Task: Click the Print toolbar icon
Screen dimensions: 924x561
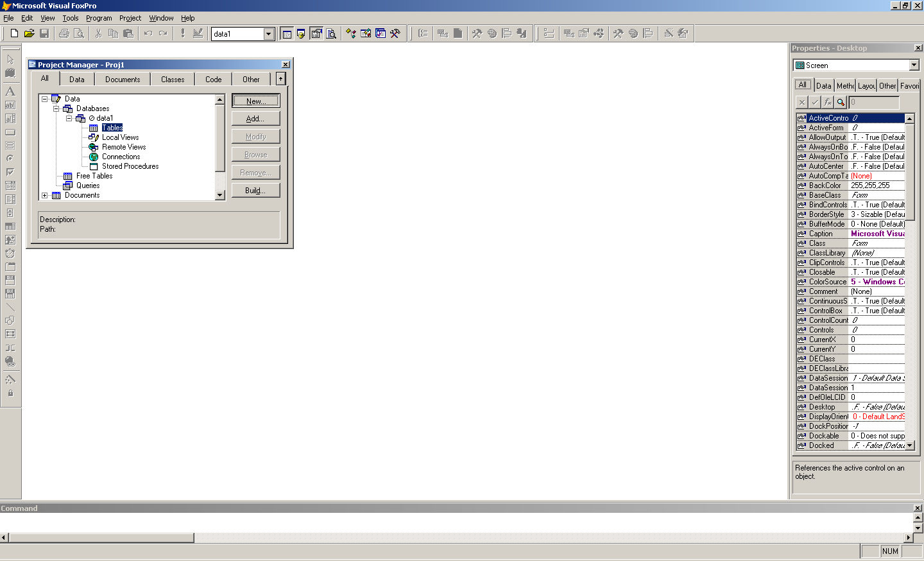Action: click(x=64, y=33)
